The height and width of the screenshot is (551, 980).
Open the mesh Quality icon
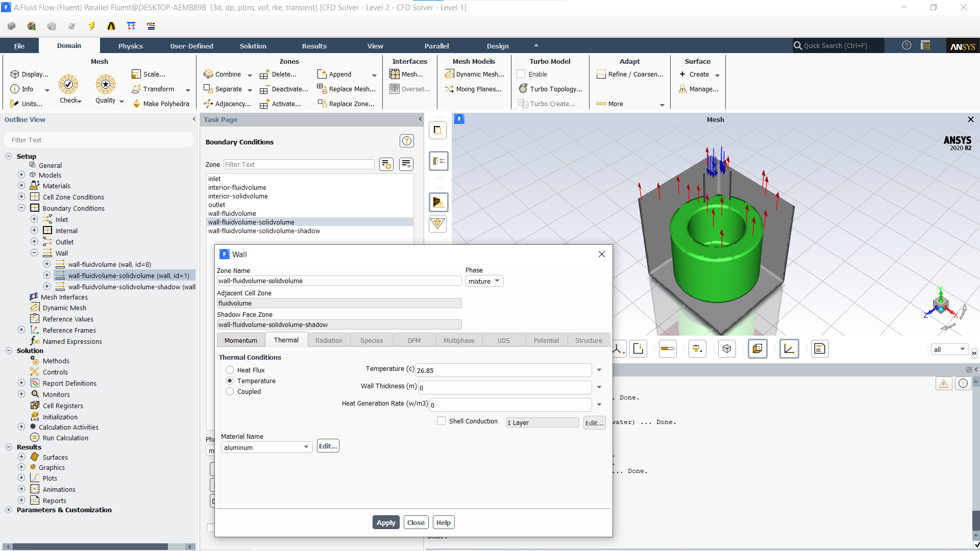(105, 84)
